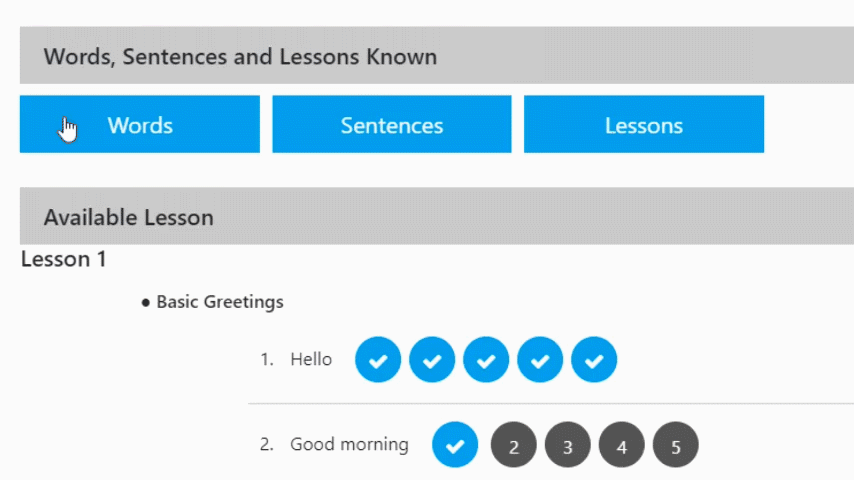The image size is (854, 480).
Task: Click fourth checkmark circle beside Hello
Action: point(540,360)
